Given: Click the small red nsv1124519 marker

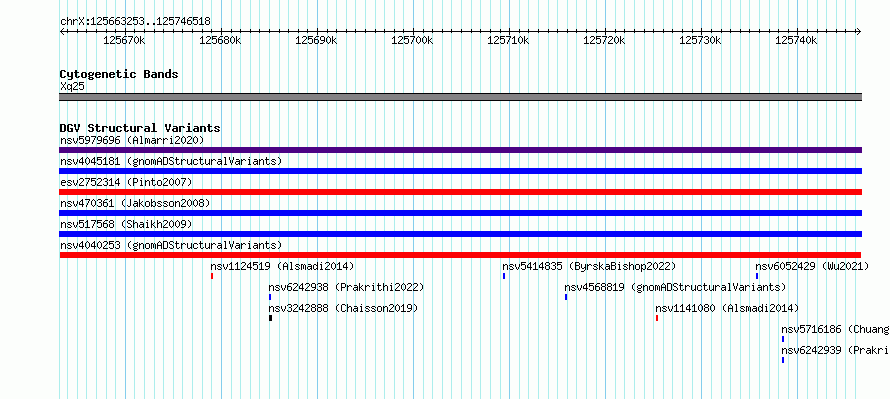Looking at the screenshot, I should point(212,276).
